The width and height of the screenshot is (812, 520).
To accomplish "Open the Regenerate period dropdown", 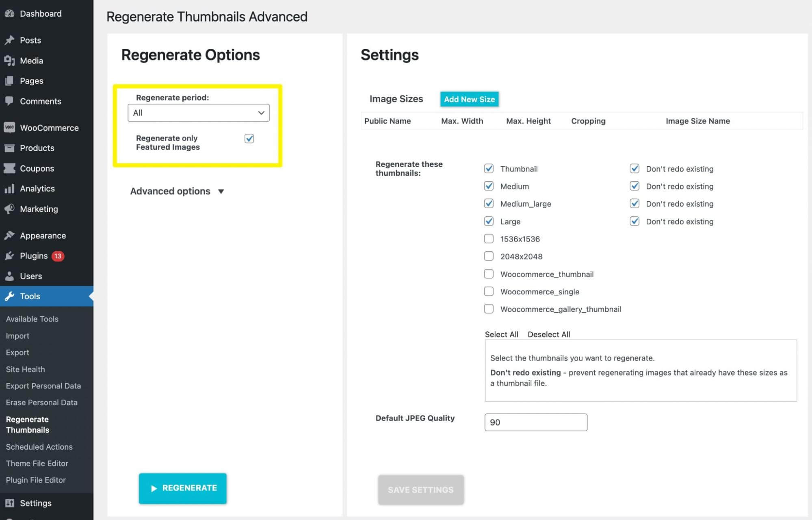I will 198,113.
